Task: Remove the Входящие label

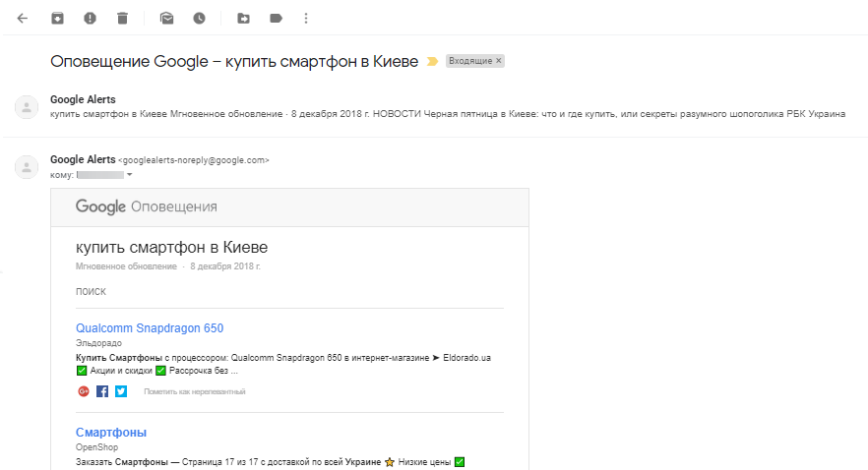Action: click(498, 61)
